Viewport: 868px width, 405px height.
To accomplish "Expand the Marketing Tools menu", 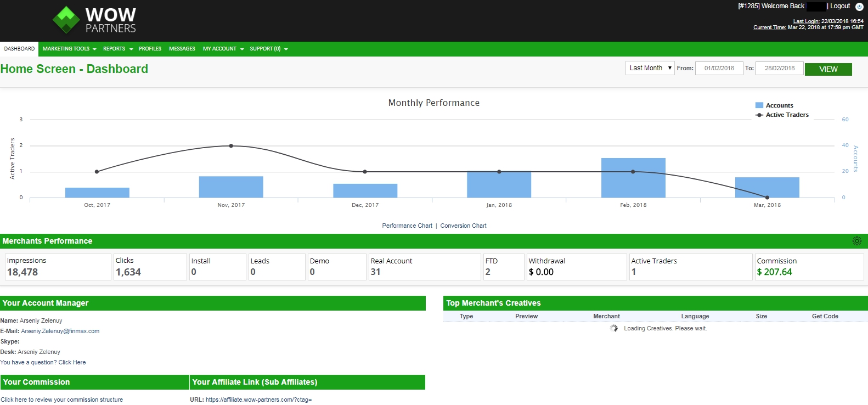I will 69,49.
